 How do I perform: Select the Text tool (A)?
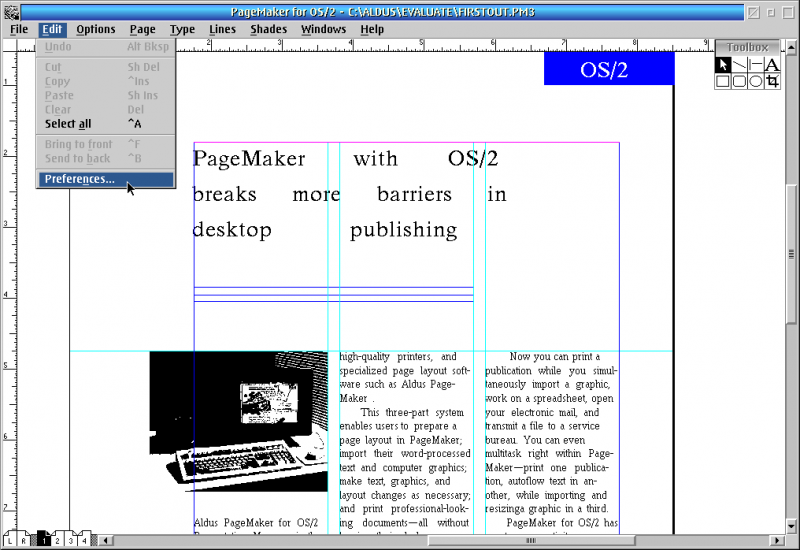[772, 65]
